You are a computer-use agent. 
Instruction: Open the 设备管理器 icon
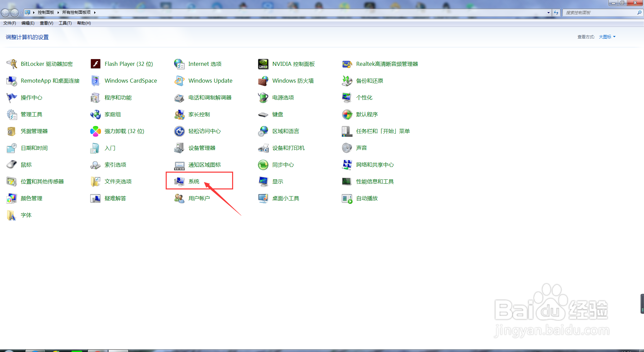(179, 148)
